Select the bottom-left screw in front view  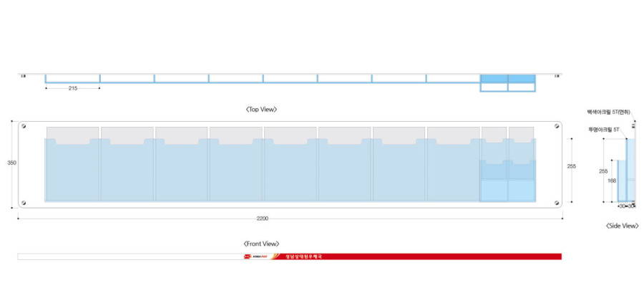pyautogui.click(x=24, y=202)
